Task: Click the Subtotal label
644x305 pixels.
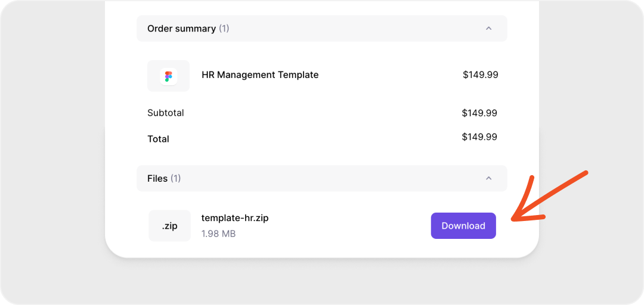Action: (x=166, y=113)
